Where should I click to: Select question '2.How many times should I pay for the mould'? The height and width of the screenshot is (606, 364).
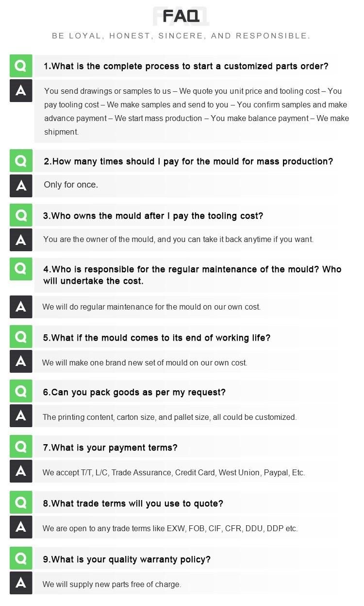tap(188, 161)
